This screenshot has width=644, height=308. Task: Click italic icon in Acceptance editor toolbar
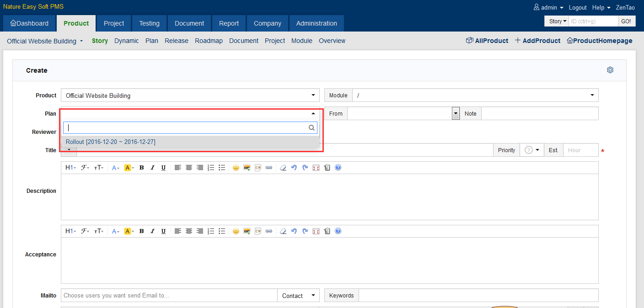(x=153, y=231)
